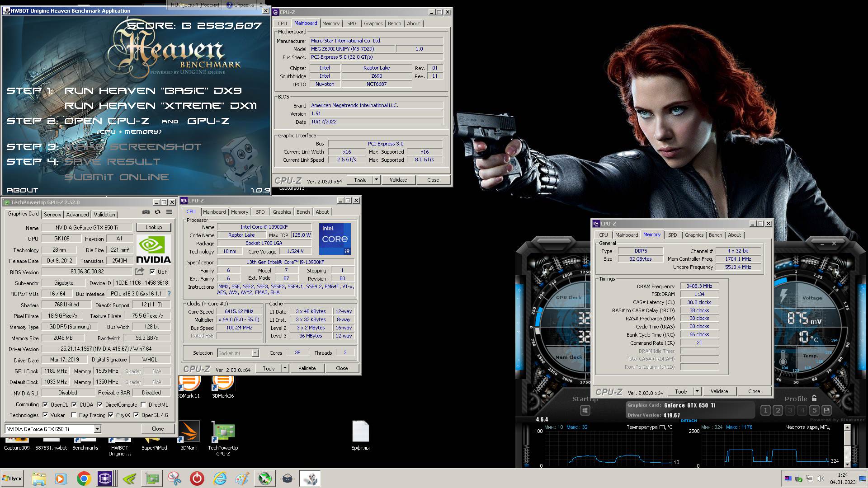Toggle UEFI checkbox in GPU-Z
This screenshot has height=488, width=868.
152,272
